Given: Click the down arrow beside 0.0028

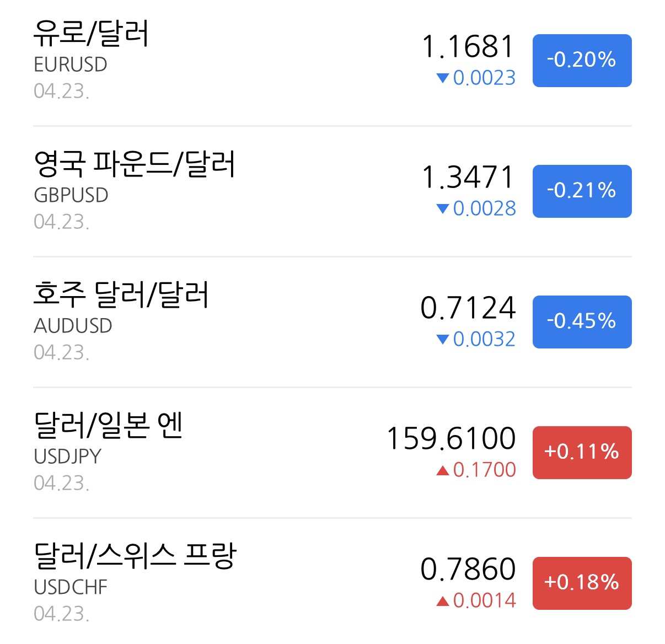Looking at the screenshot, I should (442, 209).
